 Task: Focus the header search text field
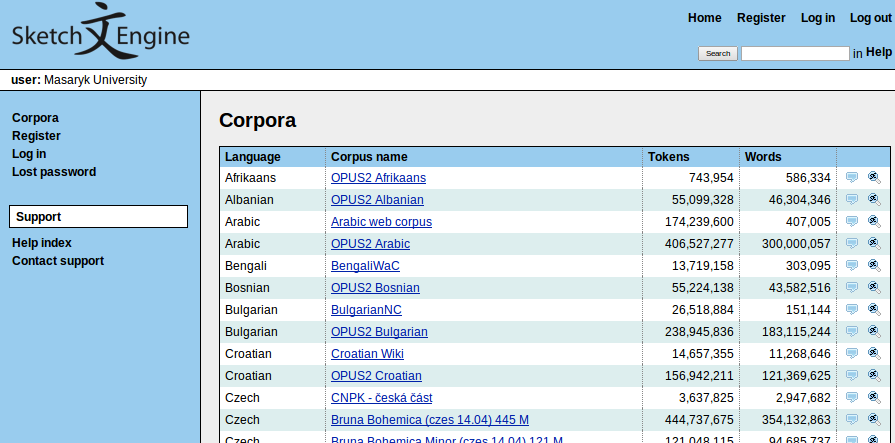(x=795, y=53)
